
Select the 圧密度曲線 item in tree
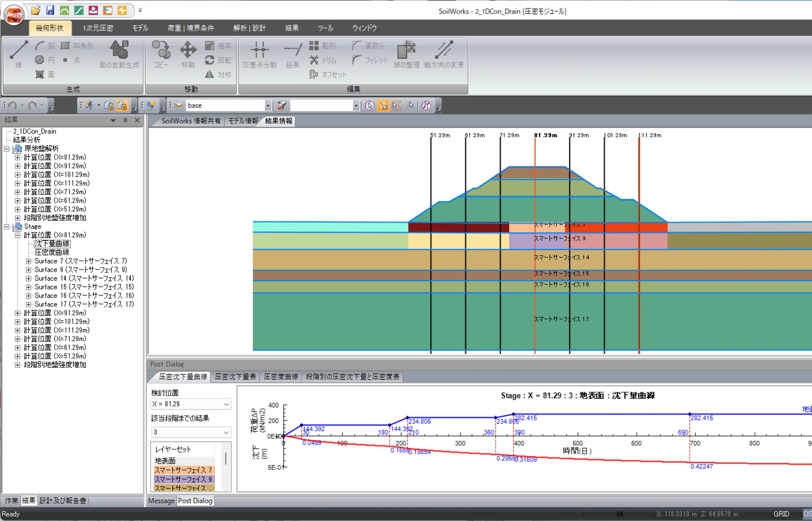click(x=52, y=252)
